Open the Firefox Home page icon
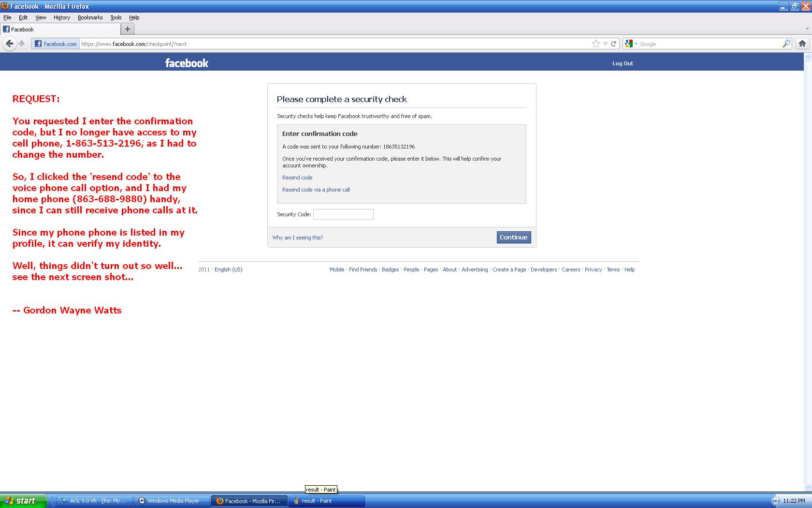This screenshot has height=508, width=812. (802, 44)
